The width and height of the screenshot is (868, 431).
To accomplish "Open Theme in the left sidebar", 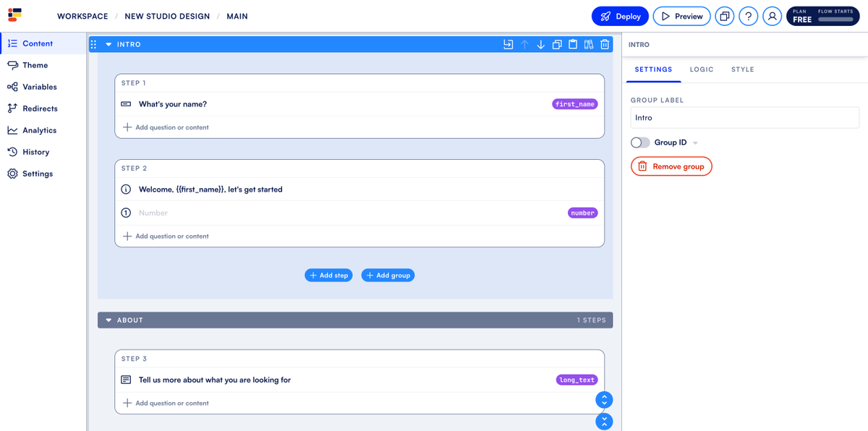I will (x=43, y=65).
